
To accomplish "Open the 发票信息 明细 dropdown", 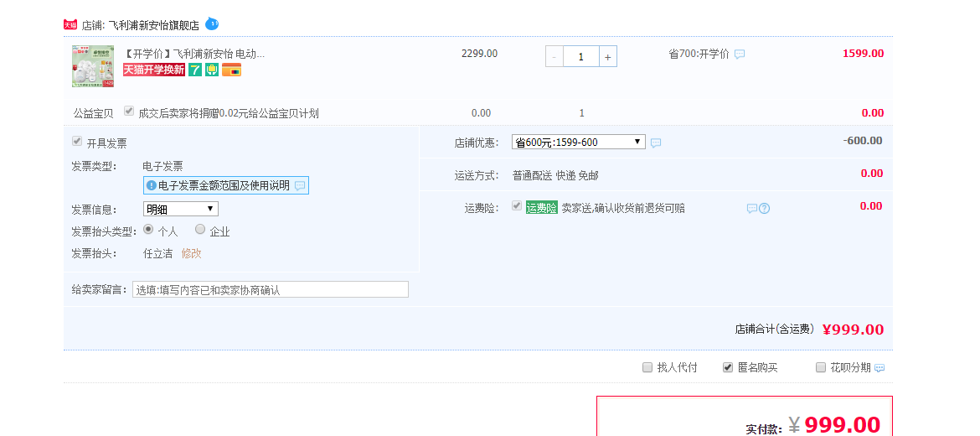I will point(181,209).
